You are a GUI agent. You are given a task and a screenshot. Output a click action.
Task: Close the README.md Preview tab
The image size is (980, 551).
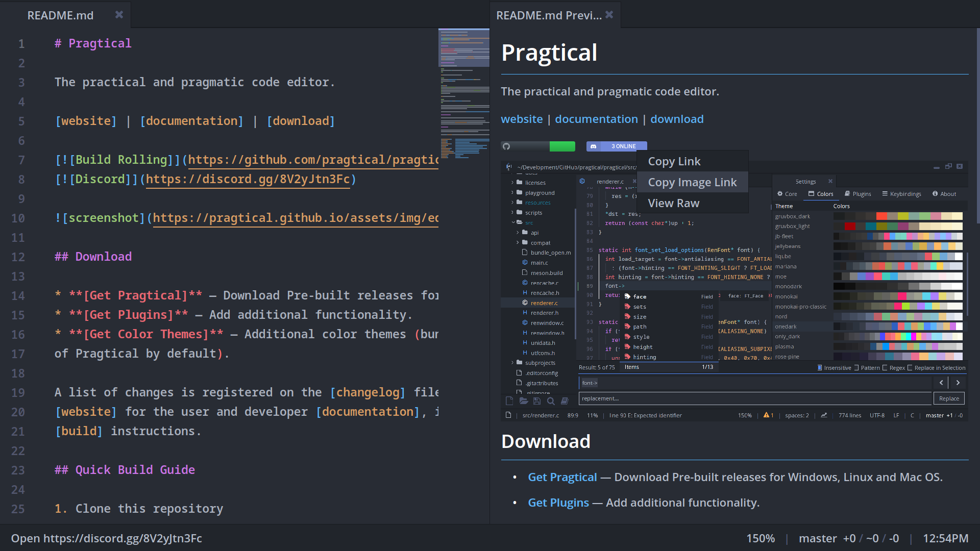[609, 15]
